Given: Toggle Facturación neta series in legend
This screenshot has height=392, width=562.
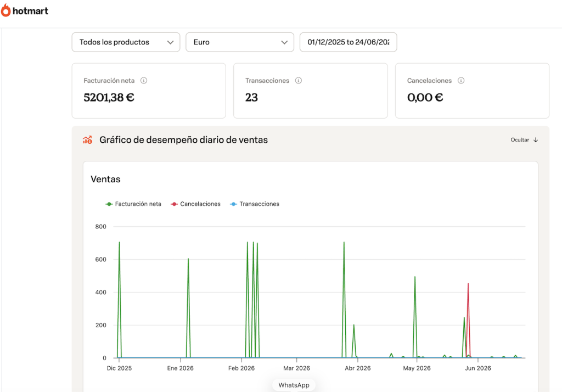Looking at the screenshot, I should 133,204.
